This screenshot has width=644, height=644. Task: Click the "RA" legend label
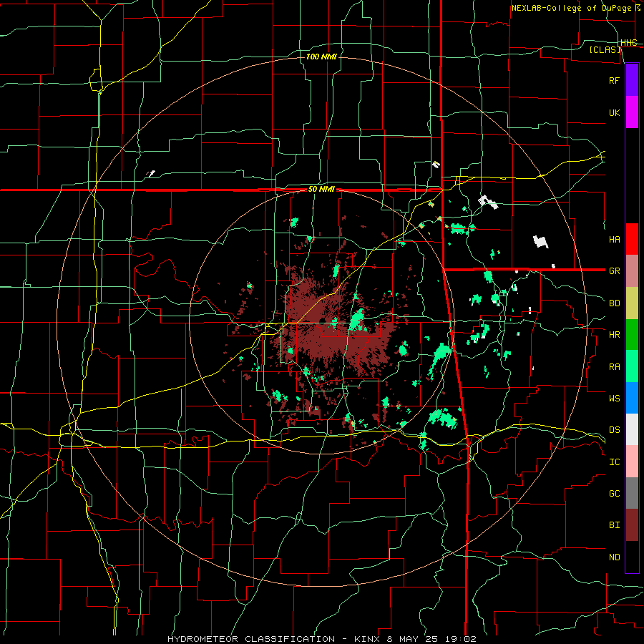click(614, 367)
